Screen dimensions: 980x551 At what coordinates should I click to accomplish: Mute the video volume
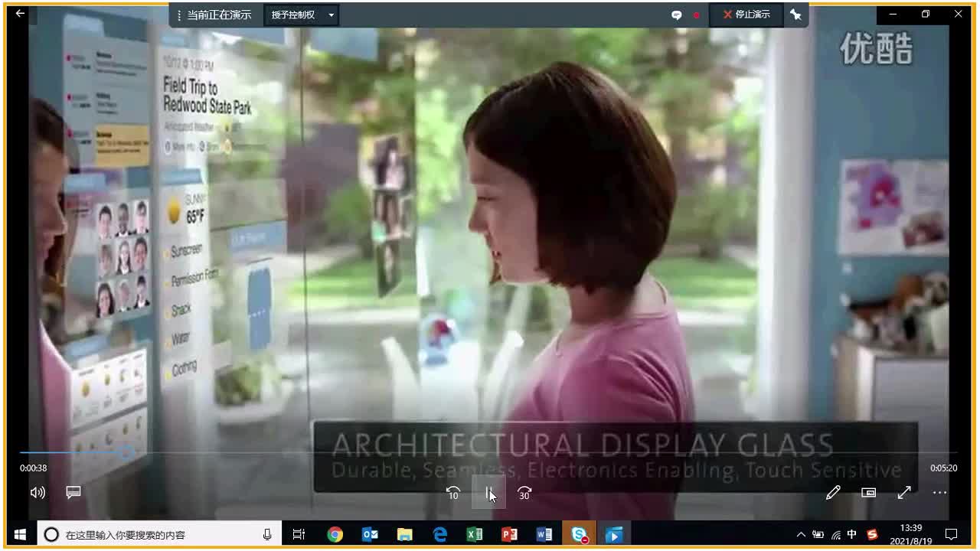point(37,493)
